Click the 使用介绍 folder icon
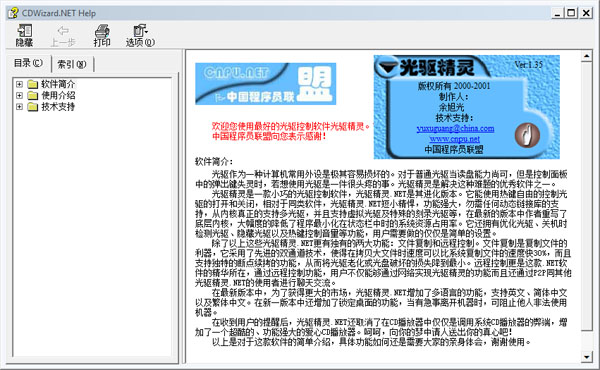This screenshot has height=370, width=600. point(33,95)
